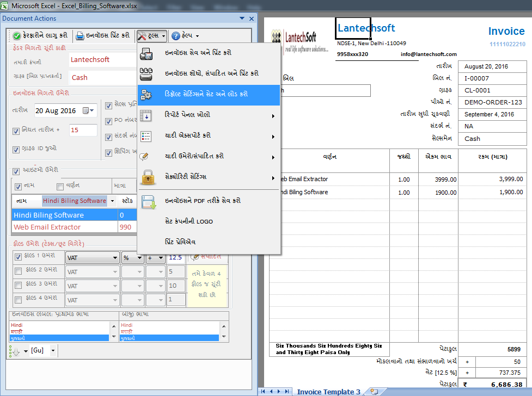Enable the field 4 add checkbox
The height and width of the screenshot is (396, 532).
[19, 300]
